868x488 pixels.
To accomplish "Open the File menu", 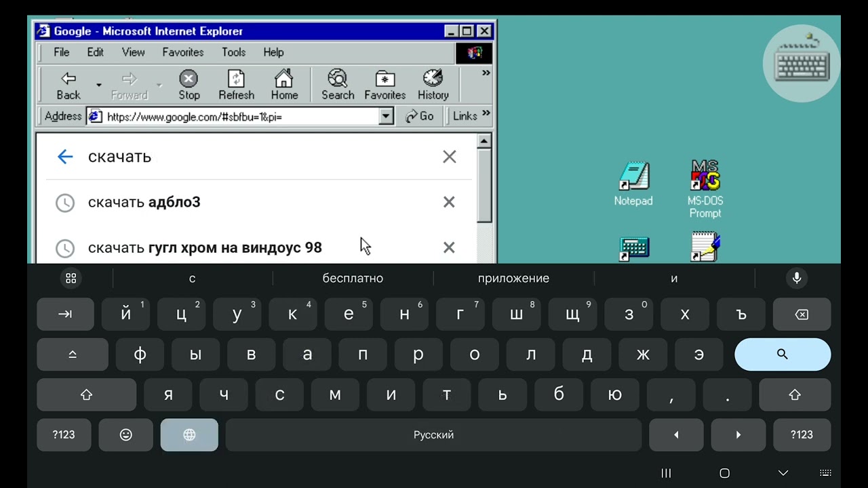I will coord(61,52).
